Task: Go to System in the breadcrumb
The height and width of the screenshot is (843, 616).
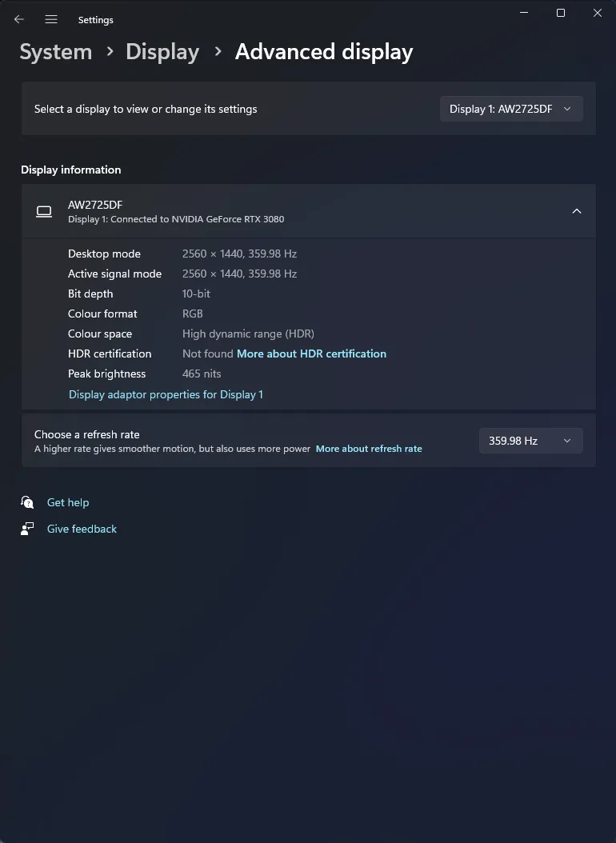Action: (55, 52)
